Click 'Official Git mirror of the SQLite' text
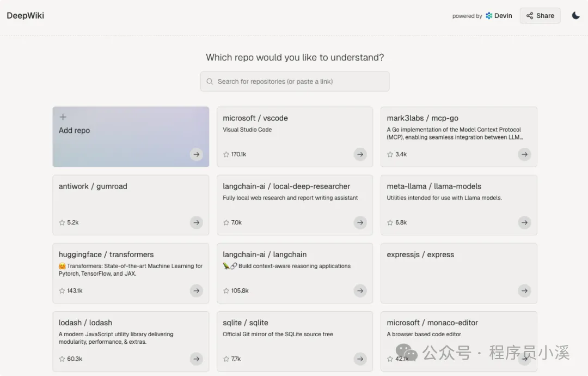Viewport: 588px width, 376px height. pyautogui.click(x=278, y=335)
